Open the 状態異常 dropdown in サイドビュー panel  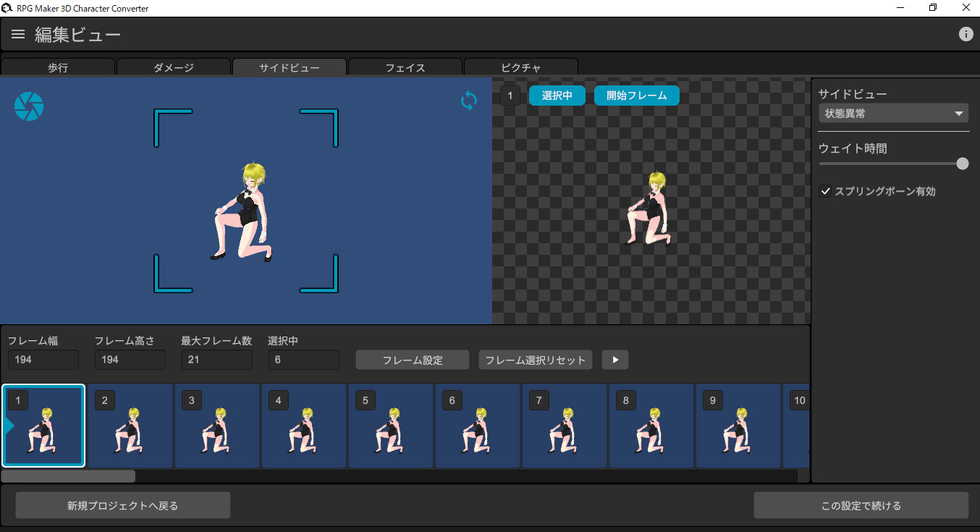click(892, 113)
